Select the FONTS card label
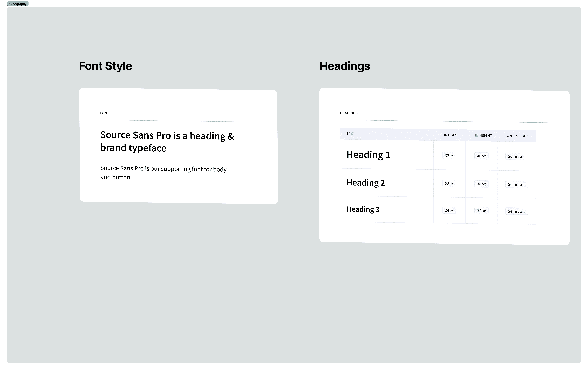 click(x=106, y=113)
